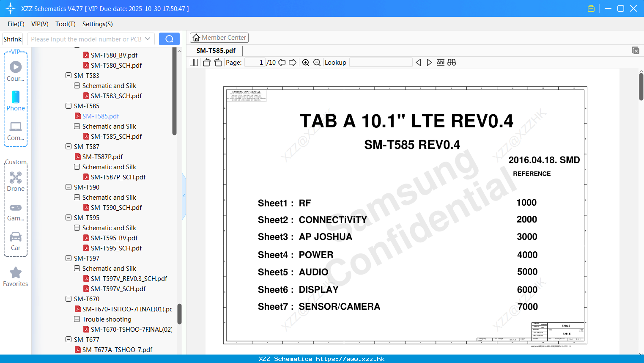Collapse the SM-T587 node
The height and width of the screenshot is (363, 644).
pyautogui.click(x=69, y=146)
